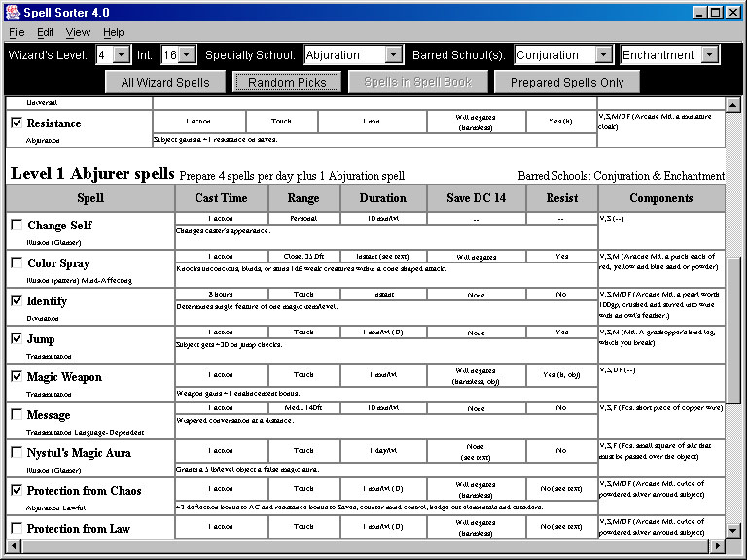This screenshot has width=747, height=560.
Task: Uncheck the Magic Weapon spell checkbox
Action: [x=17, y=376]
